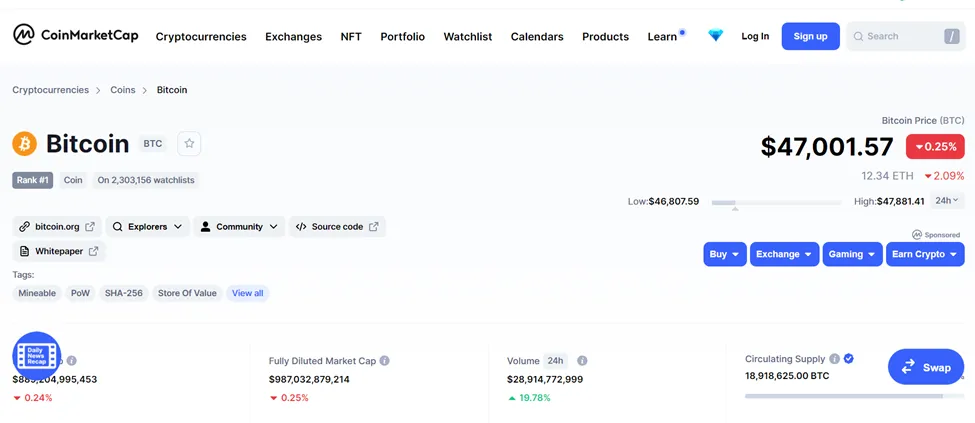This screenshot has height=423, width=975.
Task: Click the Low/High price range slider
Action: point(777,202)
